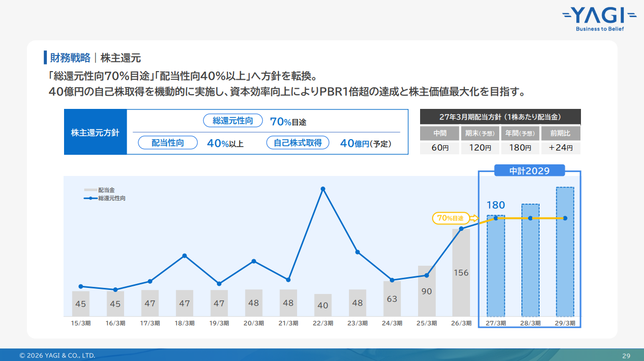Click the 25/3期 axis label
The height and width of the screenshot is (361, 644).
point(427,324)
